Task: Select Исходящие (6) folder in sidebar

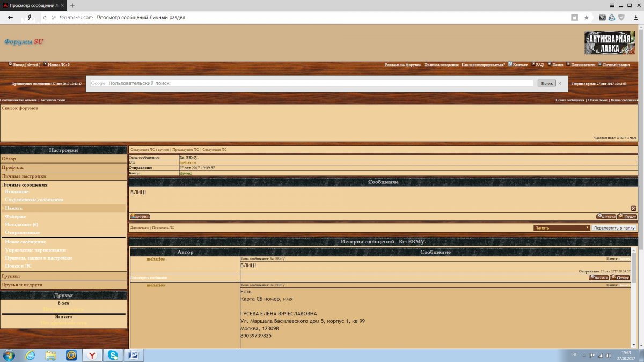Action: (x=21, y=224)
